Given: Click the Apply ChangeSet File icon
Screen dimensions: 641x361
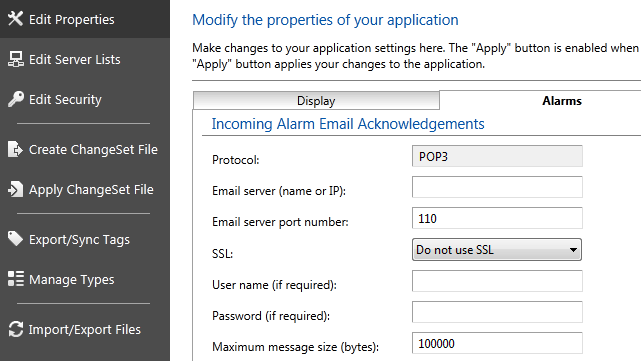Looking at the screenshot, I should coord(16,189).
